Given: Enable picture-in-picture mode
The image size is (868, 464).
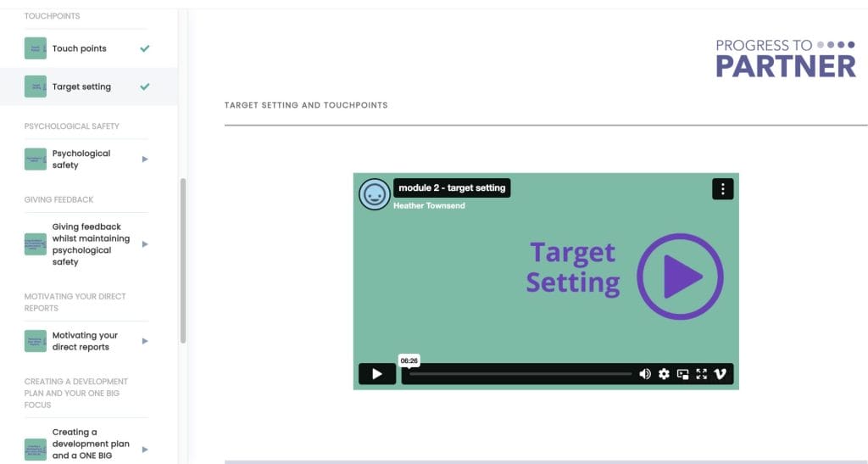Looking at the screenshot, I should tap(682, 374).
